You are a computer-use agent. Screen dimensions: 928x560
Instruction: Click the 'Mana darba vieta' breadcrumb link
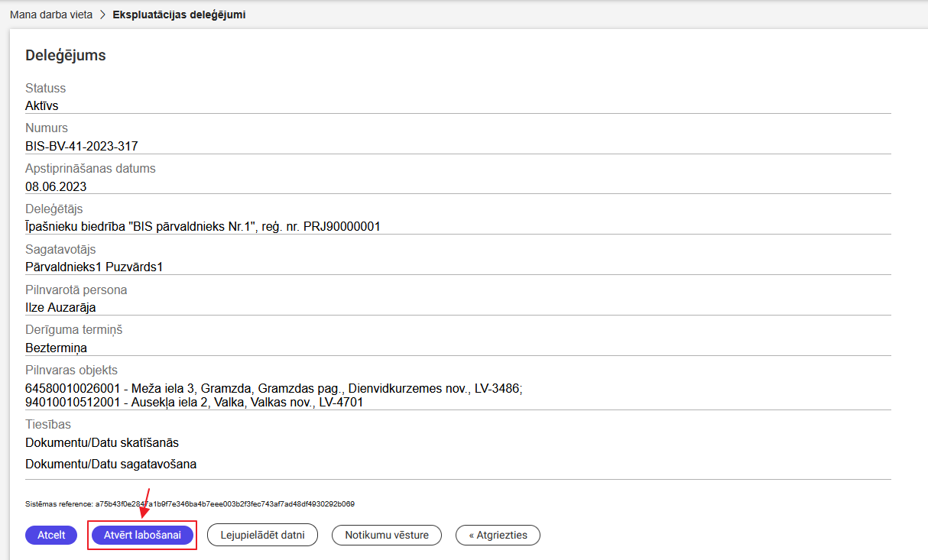click(50, 15)
